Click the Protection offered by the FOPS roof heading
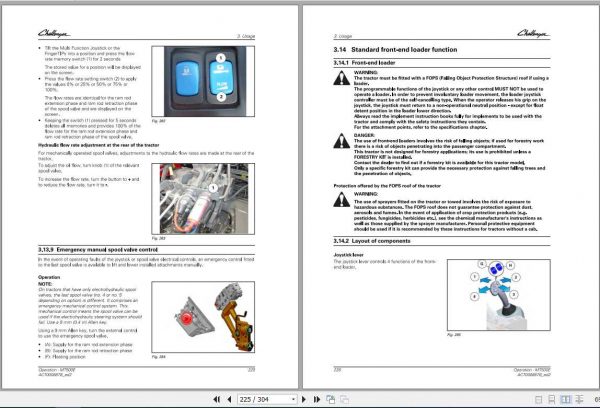Viewport: 600px width, 408px height. coord(387,186)
